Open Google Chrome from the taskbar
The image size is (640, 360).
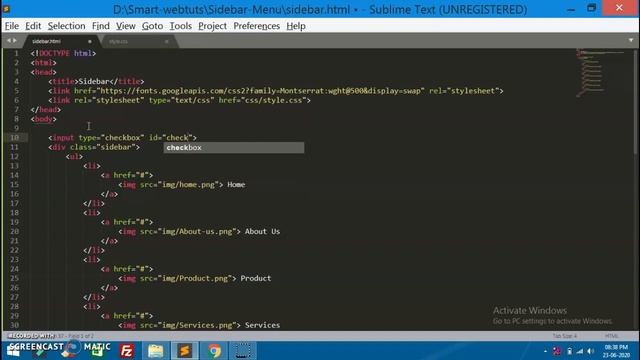(x=214, y=351)
